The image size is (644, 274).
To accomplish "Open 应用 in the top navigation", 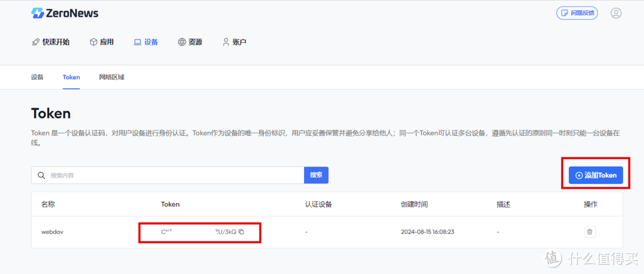I will 101,42.
